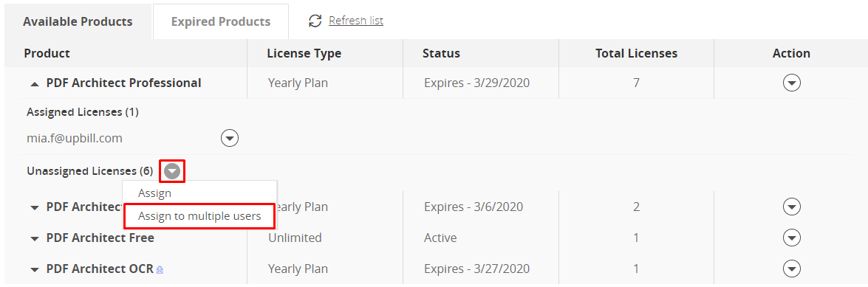Viewport: 868px width, 287px height.
Task: Open action menu for PDF Architect Free
Action: pyautogui.click(x=792, y=238)
